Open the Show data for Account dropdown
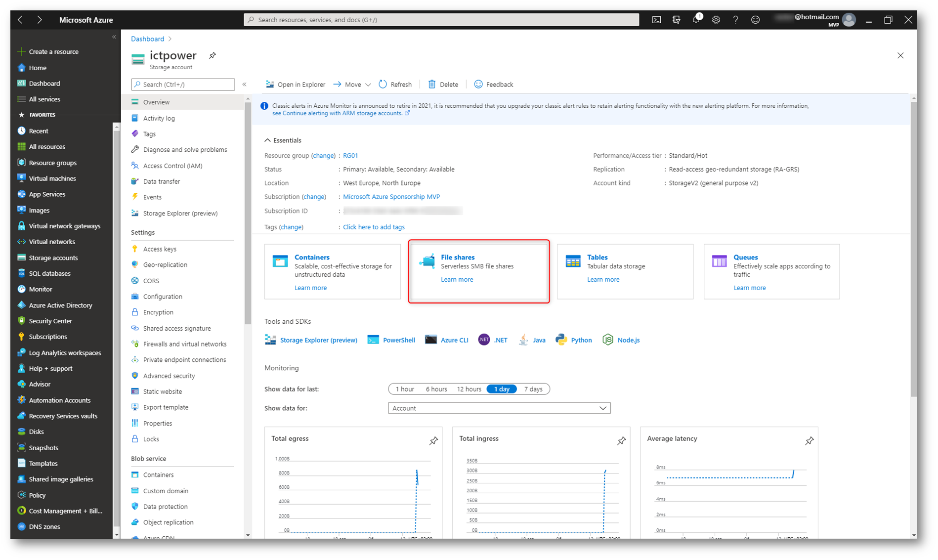The height and width of the screenshot is (560, 938). click(x=499, y=408)
